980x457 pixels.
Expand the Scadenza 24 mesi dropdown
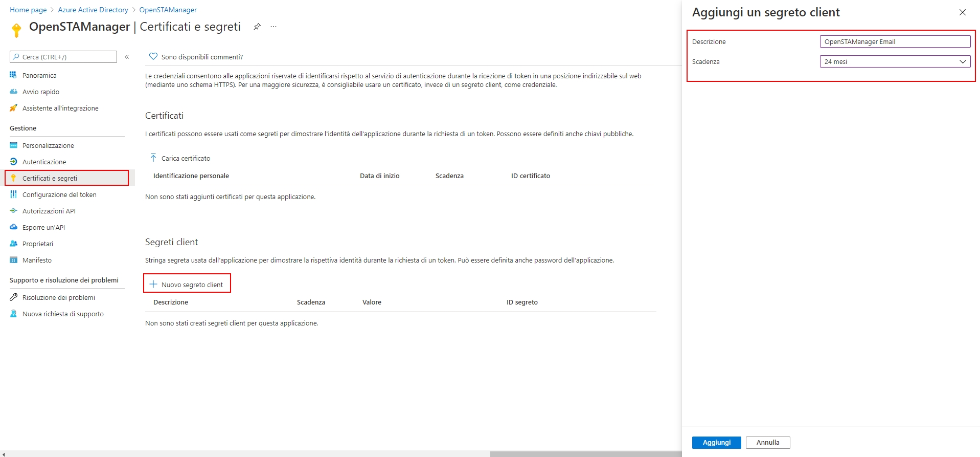(x=895, y=61)
